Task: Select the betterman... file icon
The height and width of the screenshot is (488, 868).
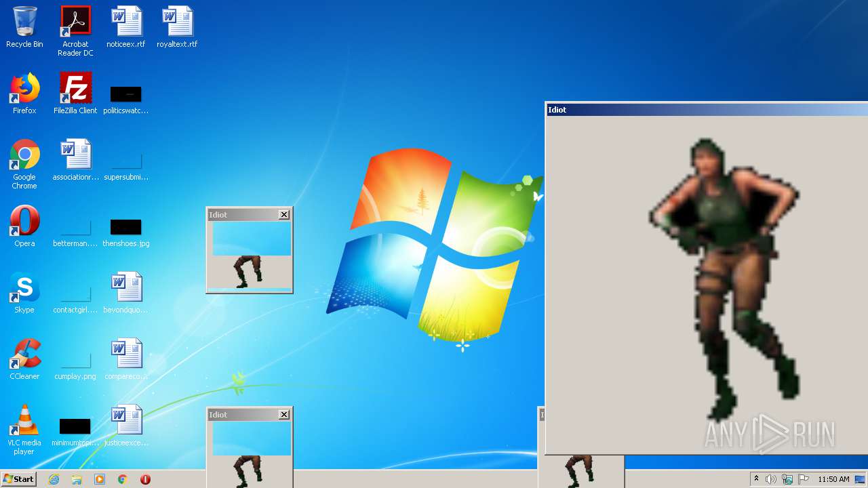Action: 75,233
